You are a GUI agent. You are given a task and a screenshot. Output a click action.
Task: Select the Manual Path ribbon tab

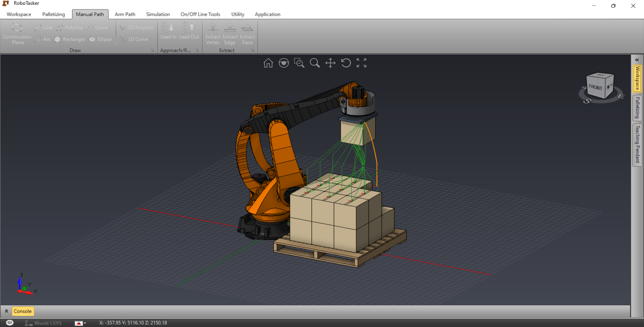coord(90,14)
